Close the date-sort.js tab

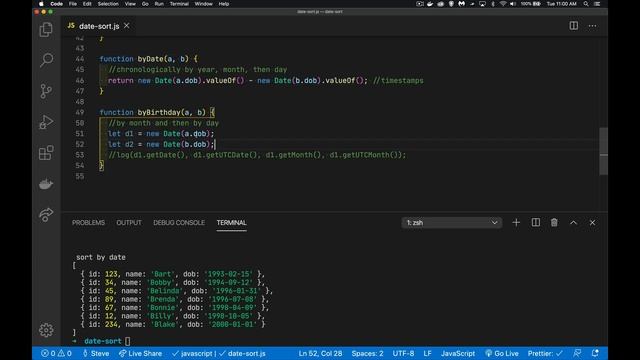tap(127, 26)
